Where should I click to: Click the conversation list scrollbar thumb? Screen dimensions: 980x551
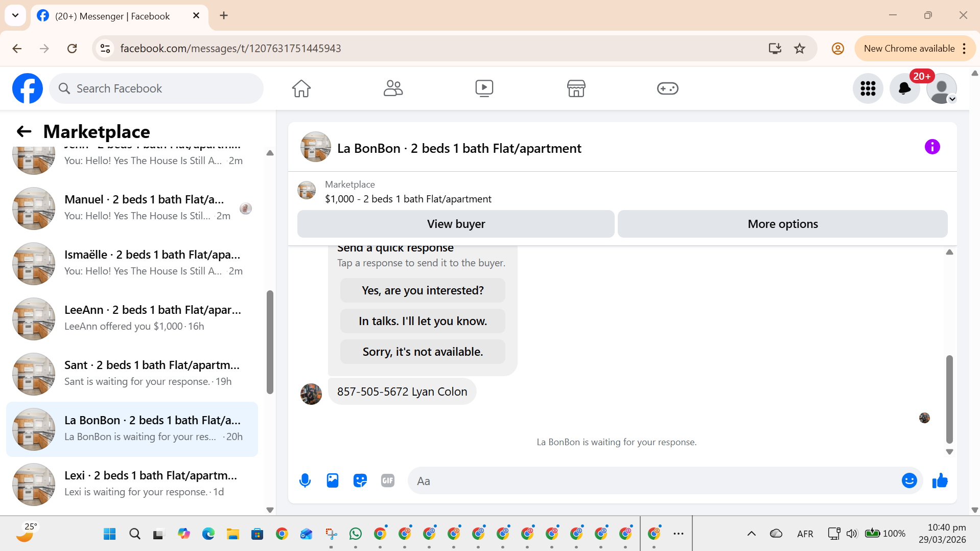[x=270, y=341]
